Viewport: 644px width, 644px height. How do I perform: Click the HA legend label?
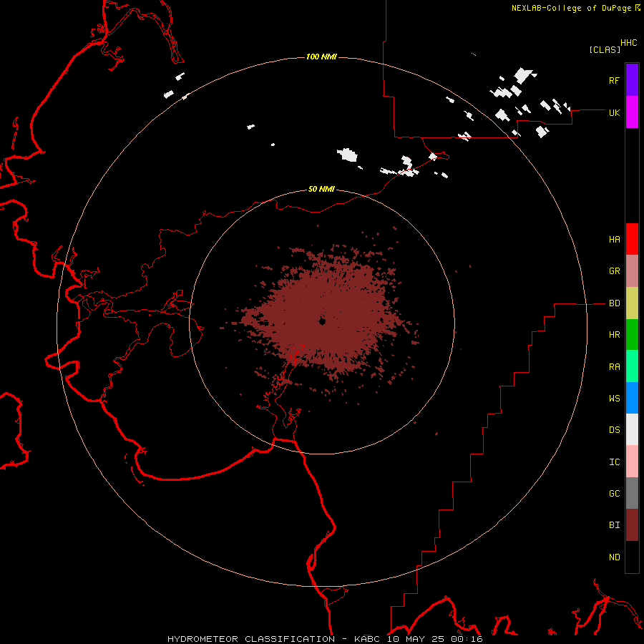(x=614, y=240)
